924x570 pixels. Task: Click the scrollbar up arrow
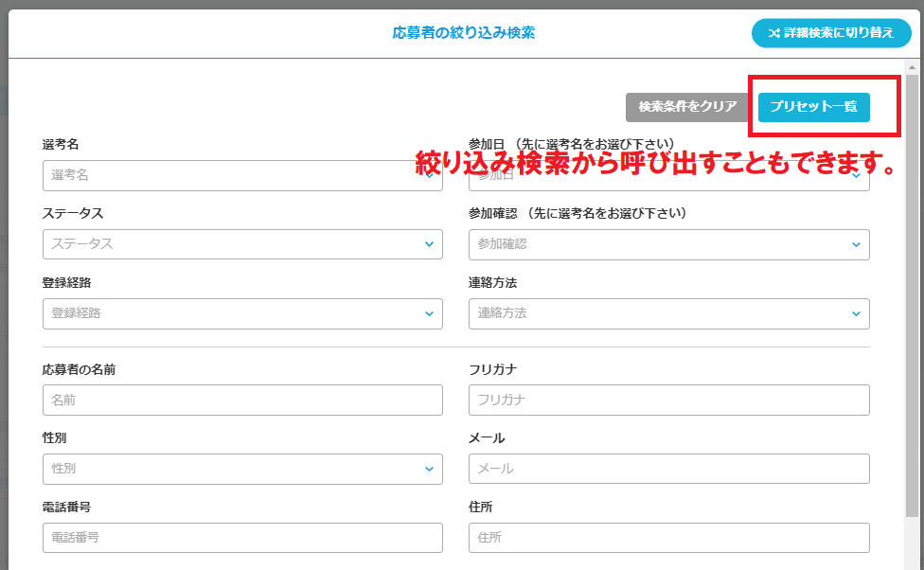click(913, 68)
